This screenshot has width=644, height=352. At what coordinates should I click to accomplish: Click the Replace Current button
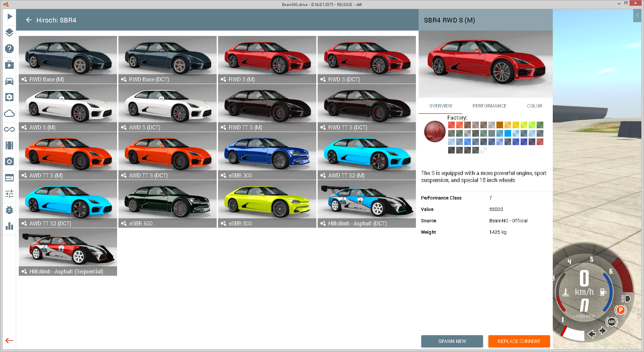519,341
